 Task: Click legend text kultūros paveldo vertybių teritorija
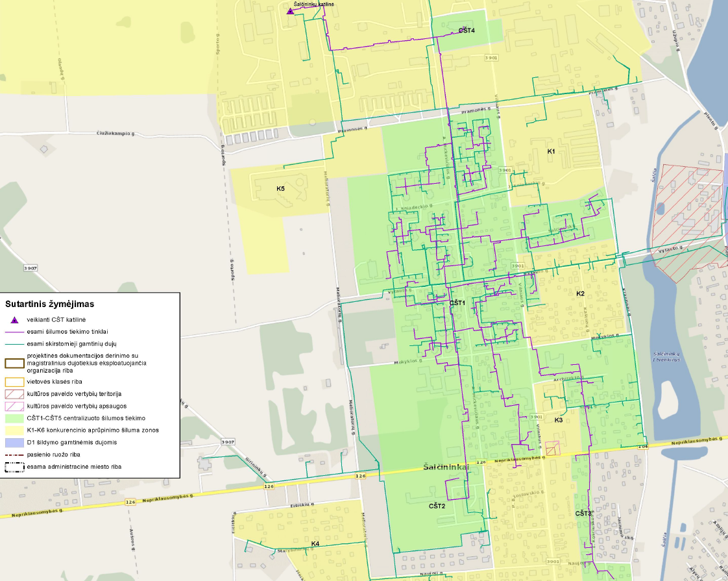pyautogui.click(x=74, y=394)
